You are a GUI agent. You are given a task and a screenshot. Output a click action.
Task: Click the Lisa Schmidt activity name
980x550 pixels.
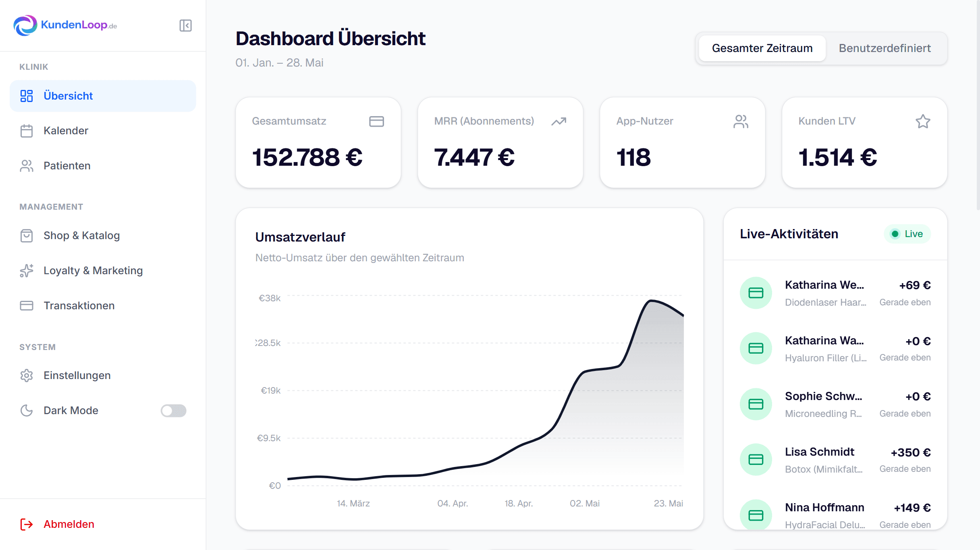[820, 452]
